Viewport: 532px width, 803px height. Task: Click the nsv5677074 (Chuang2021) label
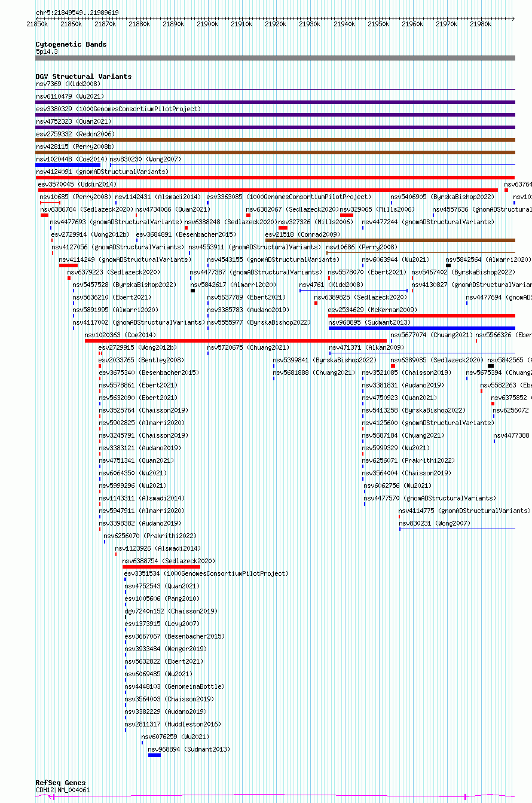(432, 335)
